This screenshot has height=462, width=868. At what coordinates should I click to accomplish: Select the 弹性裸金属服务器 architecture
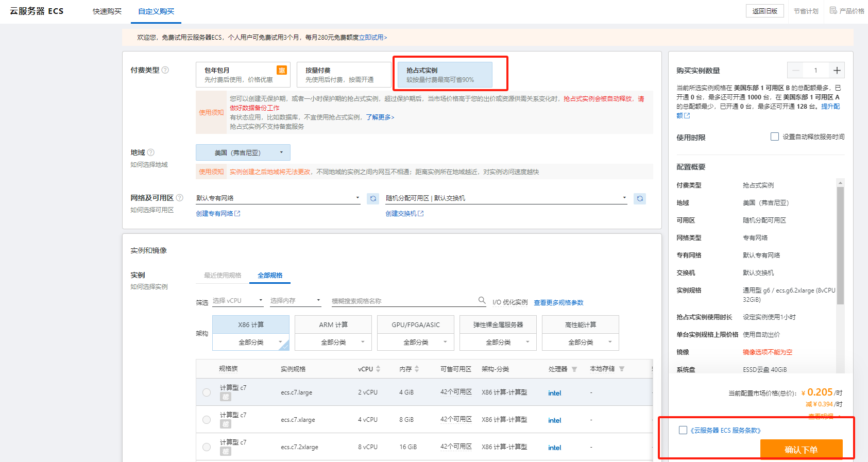click(498, 324)
